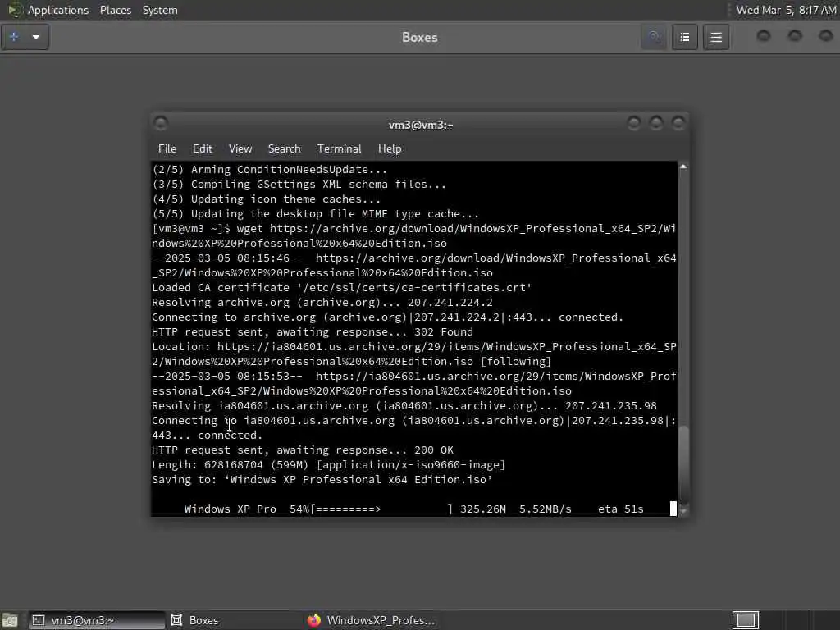Click the 'Boxes' window title
This screenshot has height=630, width=840.
[x=420, y=38]
